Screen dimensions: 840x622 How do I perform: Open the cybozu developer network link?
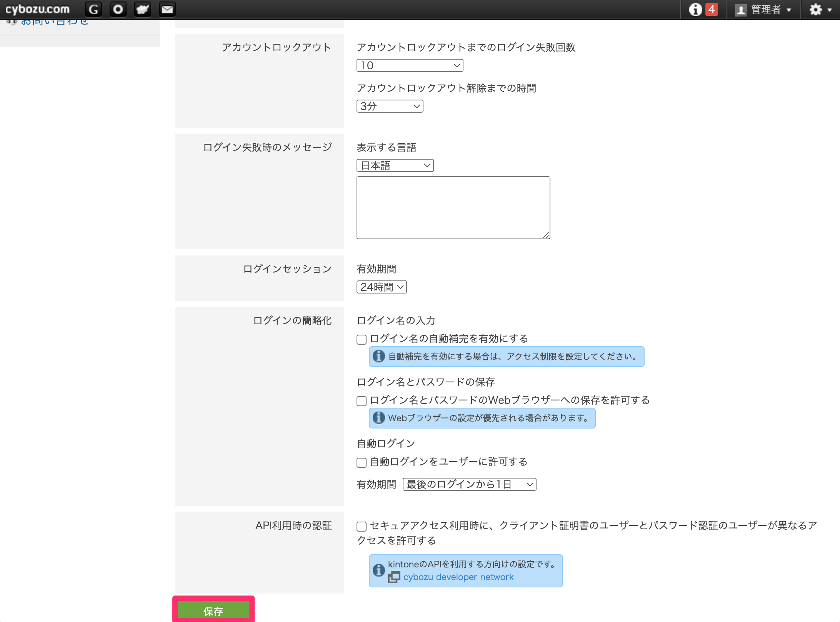point(458,577)
